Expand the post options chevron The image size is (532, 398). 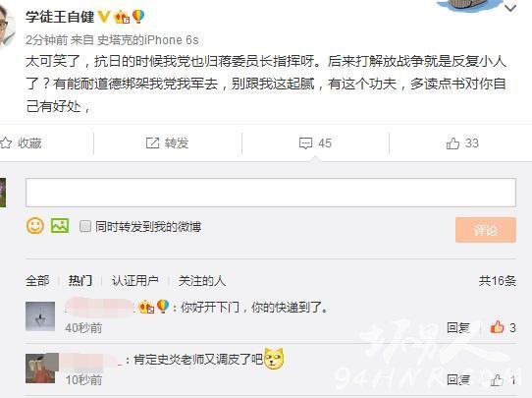[x=510, y=8]
